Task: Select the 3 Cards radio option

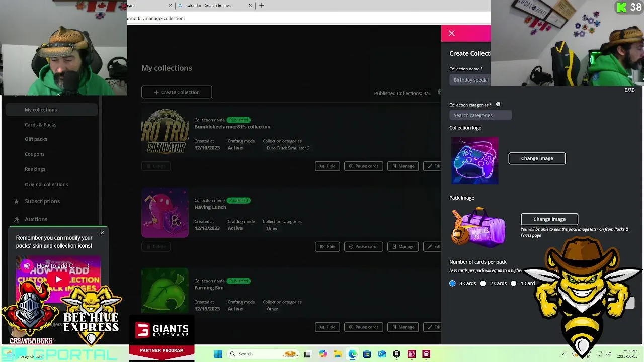Action: click(x=452, y=283)
